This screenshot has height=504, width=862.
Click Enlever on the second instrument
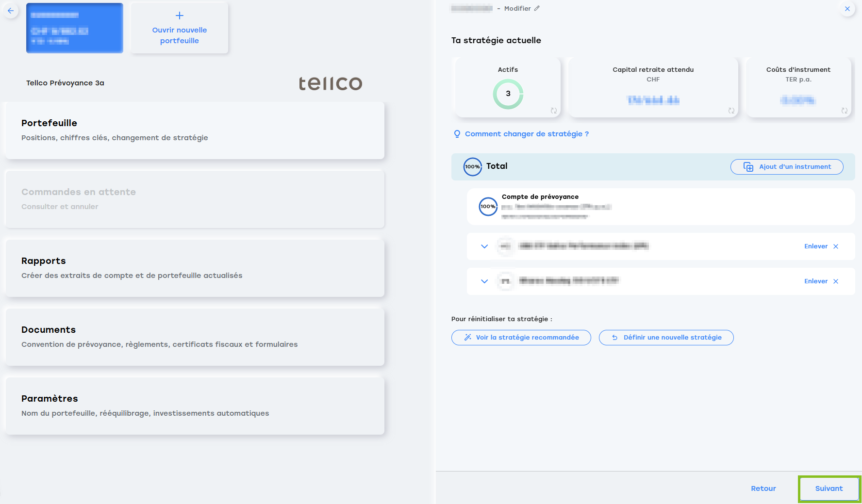click(x=816, y=281)
